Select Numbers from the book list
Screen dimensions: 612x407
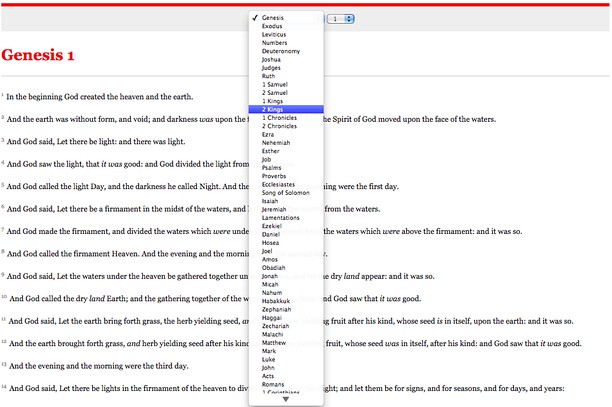[x=286, y=43]
